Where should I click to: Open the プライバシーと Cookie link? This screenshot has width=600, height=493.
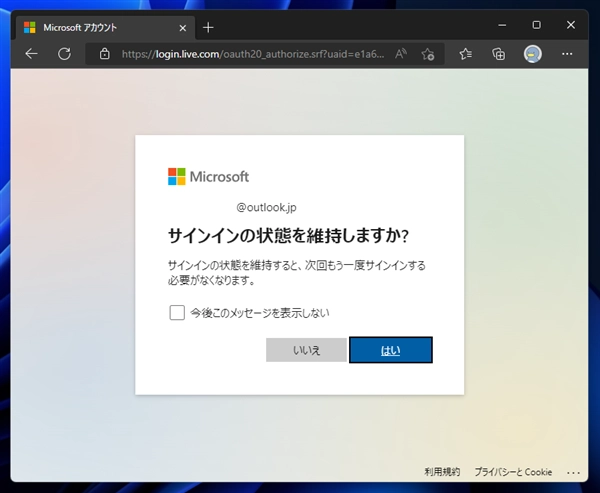(513, 472)
